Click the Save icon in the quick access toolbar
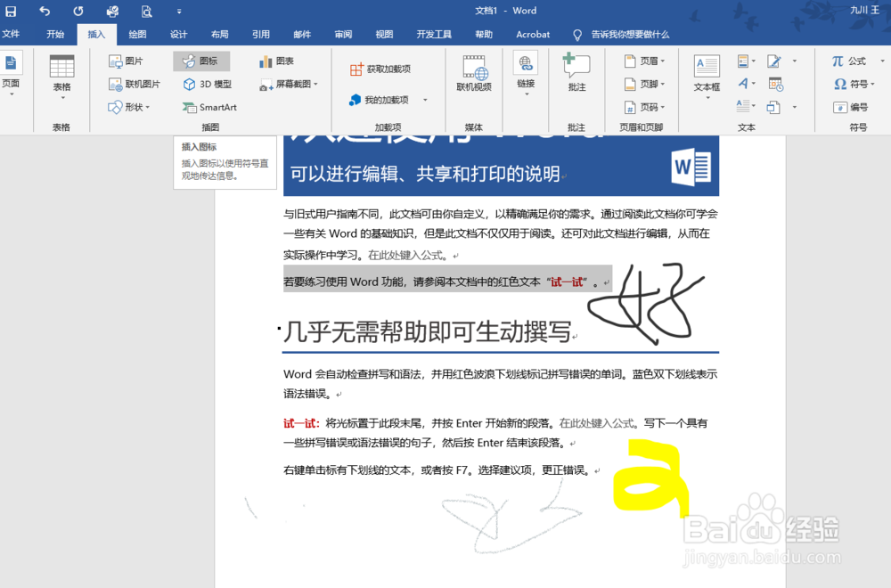This screenshot has height=588, width=891. [x=10, y=11]
